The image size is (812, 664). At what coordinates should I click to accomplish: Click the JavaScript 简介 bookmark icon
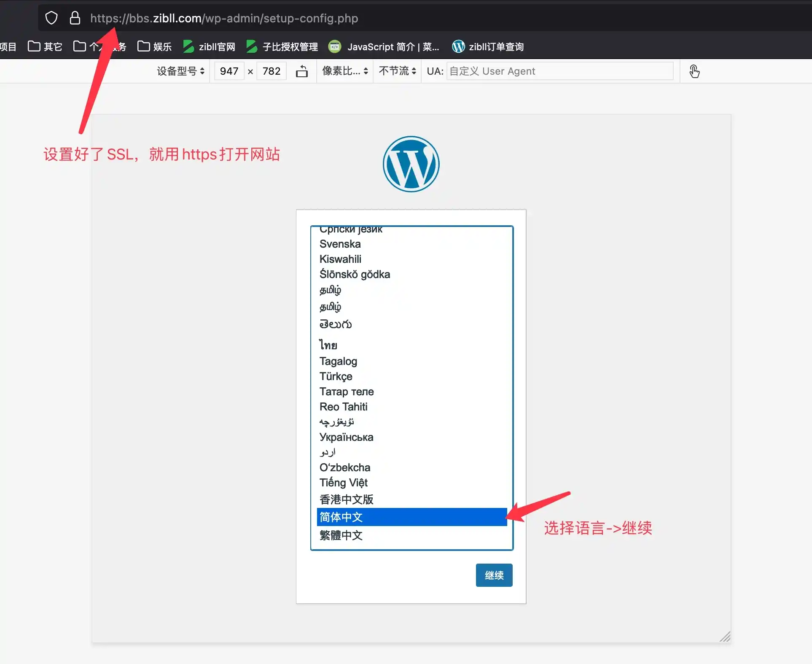point(335,46)
